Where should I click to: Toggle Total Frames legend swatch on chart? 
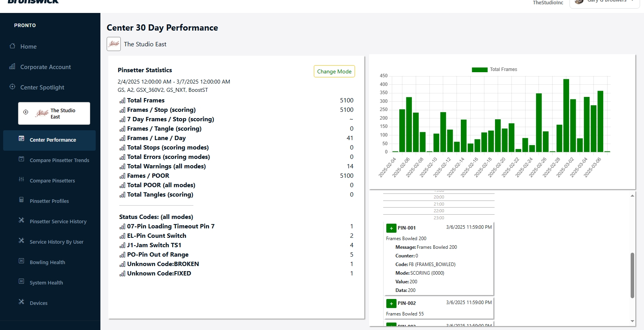coord(479,69)
